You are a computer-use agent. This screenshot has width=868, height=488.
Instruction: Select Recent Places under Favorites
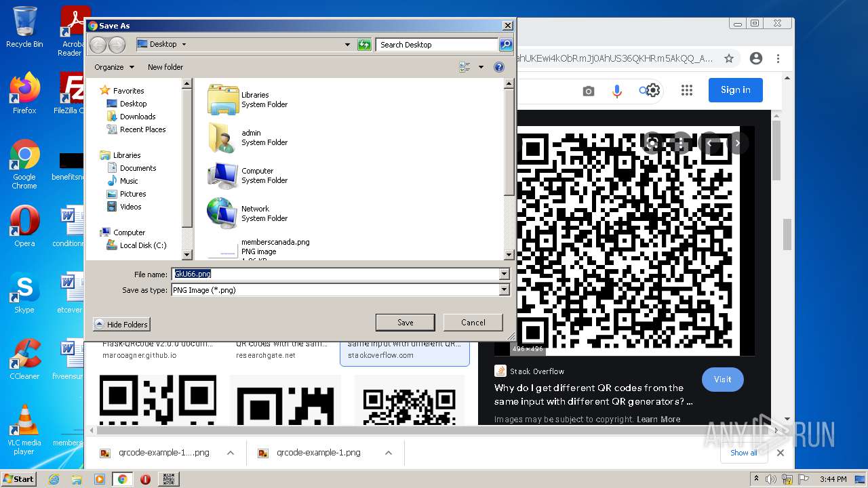(136, 129)
